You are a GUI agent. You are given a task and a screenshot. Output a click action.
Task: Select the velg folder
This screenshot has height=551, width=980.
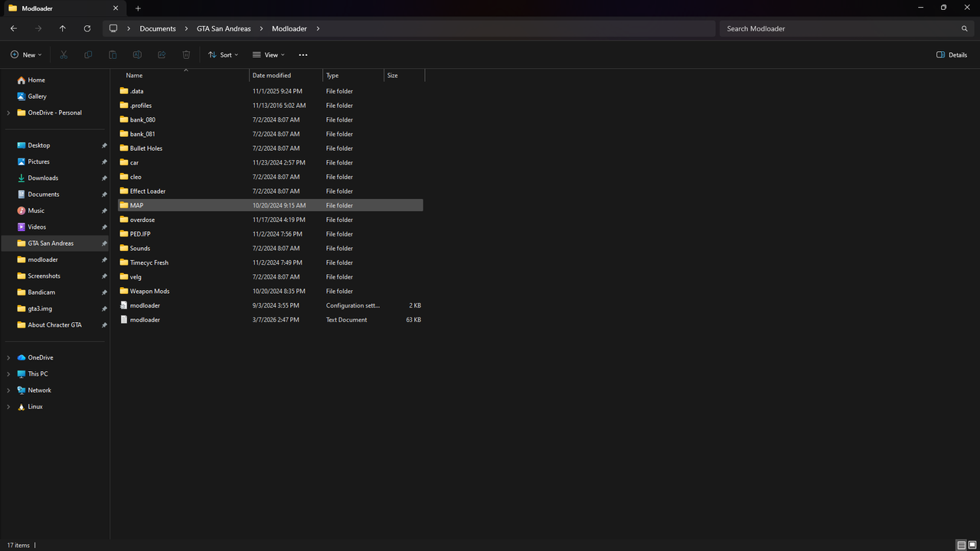point(270,277)
